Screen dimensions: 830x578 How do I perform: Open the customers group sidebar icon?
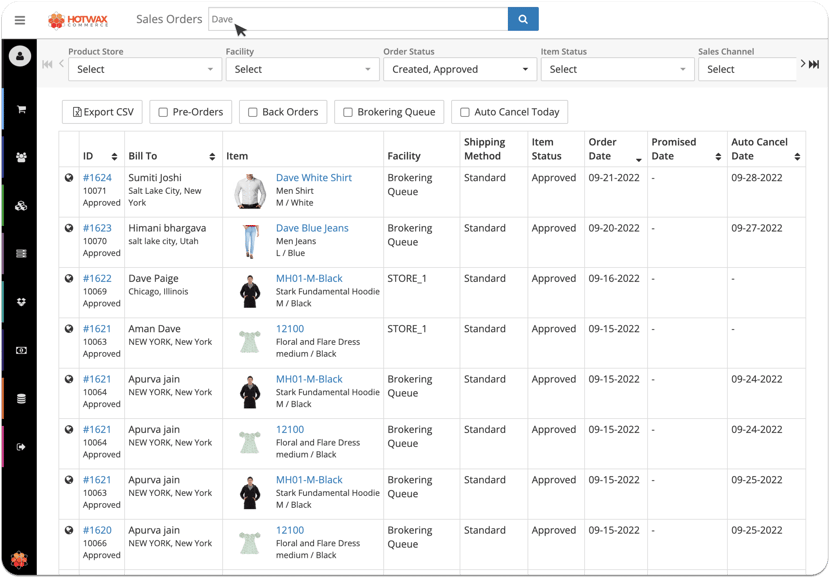point(21,157)
